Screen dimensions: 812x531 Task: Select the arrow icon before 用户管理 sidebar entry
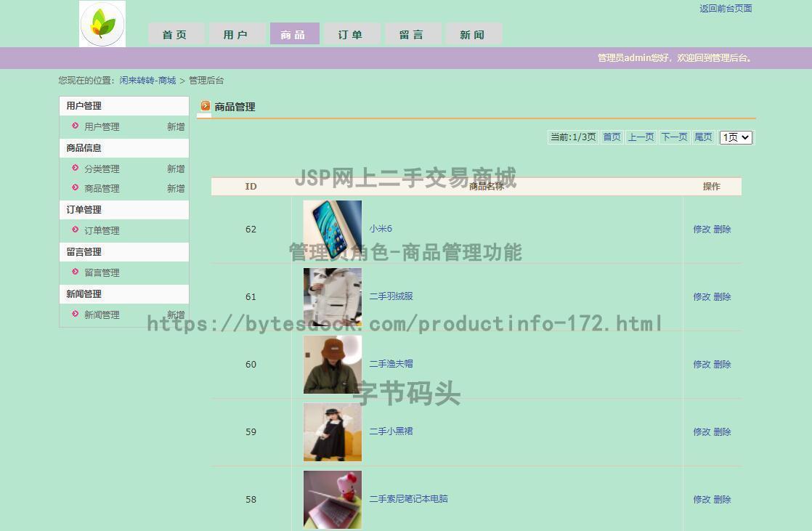click(x=75, y=127)
